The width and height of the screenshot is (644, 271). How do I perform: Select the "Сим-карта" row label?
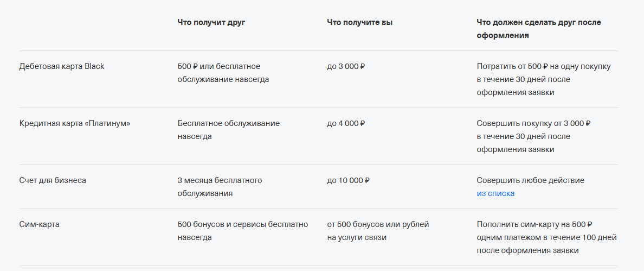[40, 224]
